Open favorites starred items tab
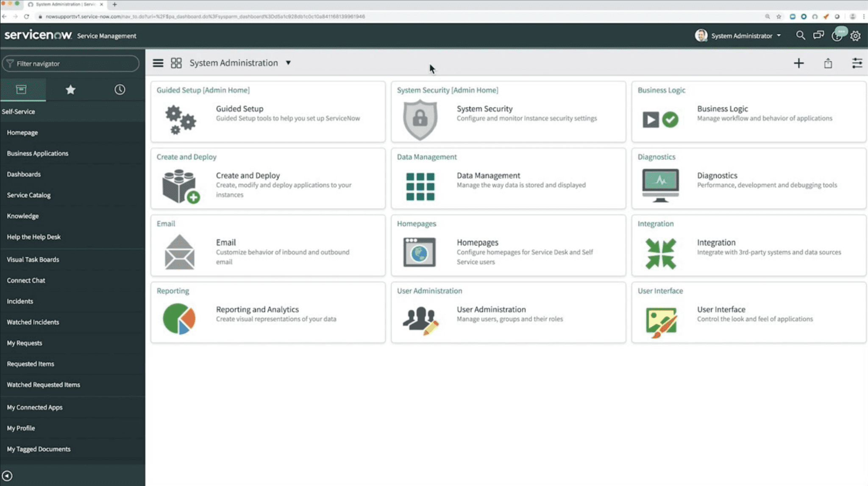Viewport: 868px width, 486px height. [x=70, y=89]
